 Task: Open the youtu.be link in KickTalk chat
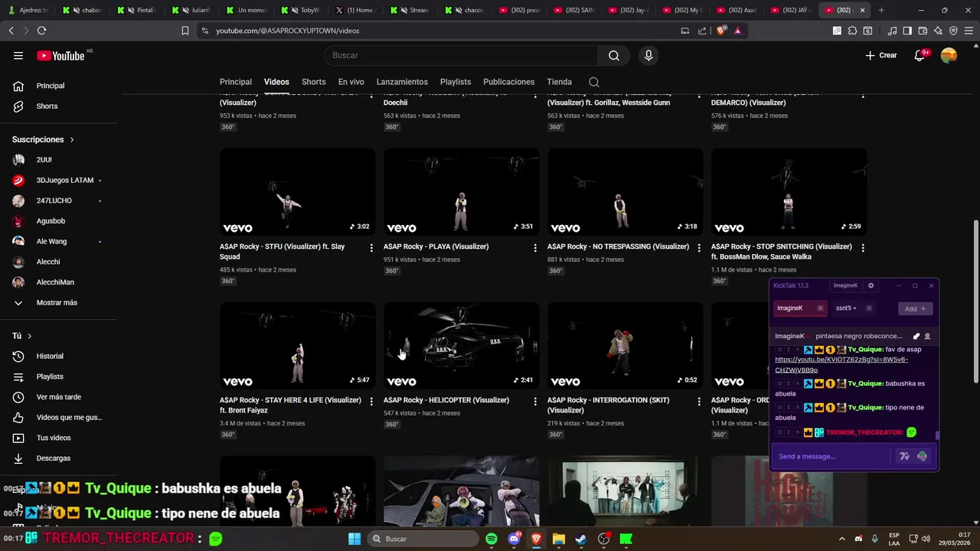tap(841, 364)
